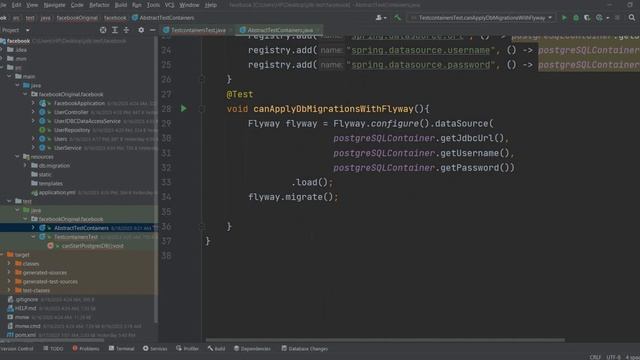Open the Profiler run icon in the toolbar
The width and height of the screenshot is (640, 360).
pos(599,18)
